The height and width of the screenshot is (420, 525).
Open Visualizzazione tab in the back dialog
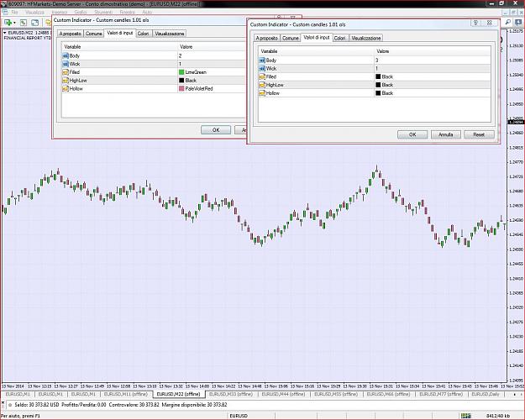(170, 34)
